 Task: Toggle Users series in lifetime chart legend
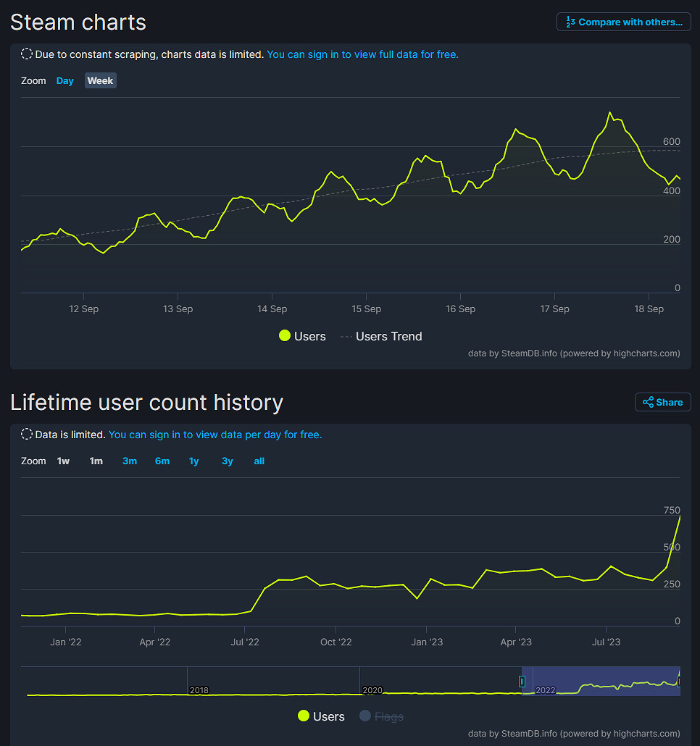click(x=321, y=716)
